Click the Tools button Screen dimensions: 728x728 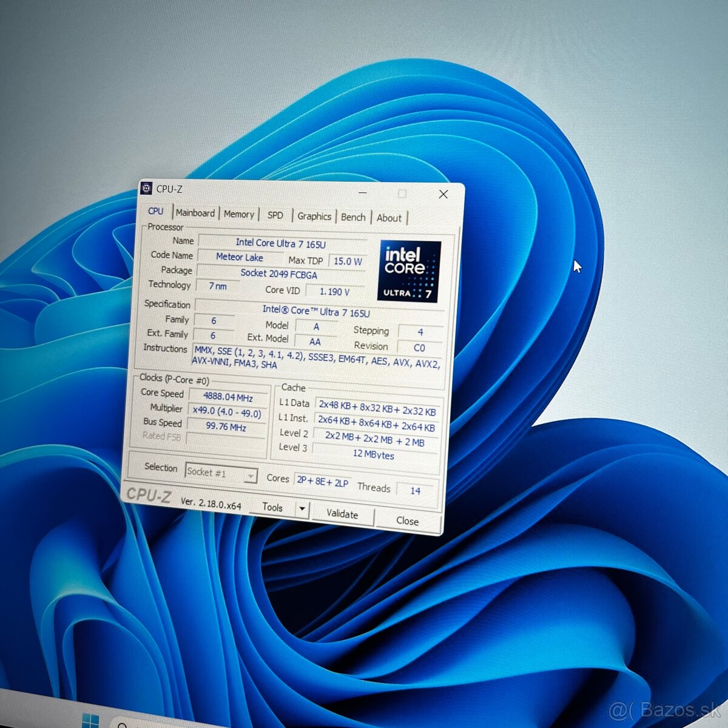point(272,507)
